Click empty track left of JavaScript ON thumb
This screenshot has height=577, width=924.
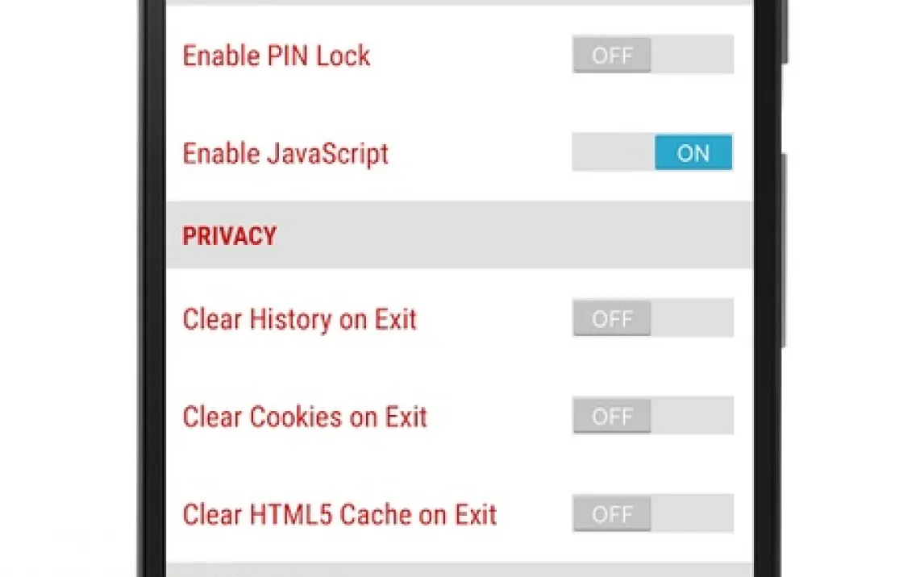(613, 153)
